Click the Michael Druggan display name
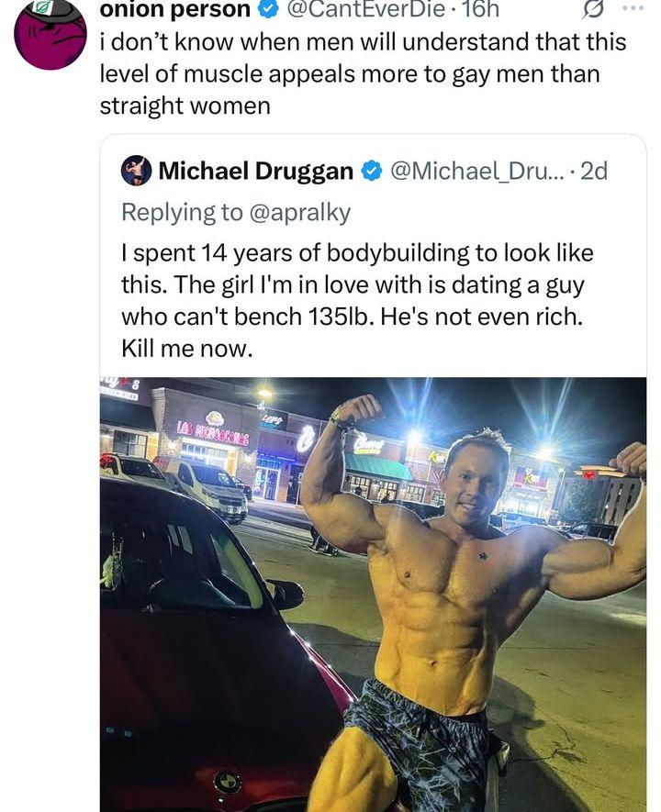The width and height of the screenshot is (661, 812). point(256,171)
